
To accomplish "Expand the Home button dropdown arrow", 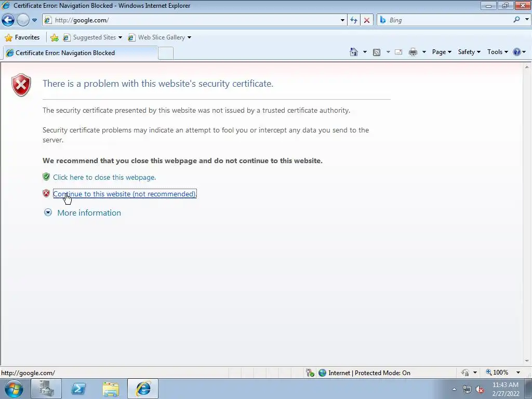I will pos(365,52).
